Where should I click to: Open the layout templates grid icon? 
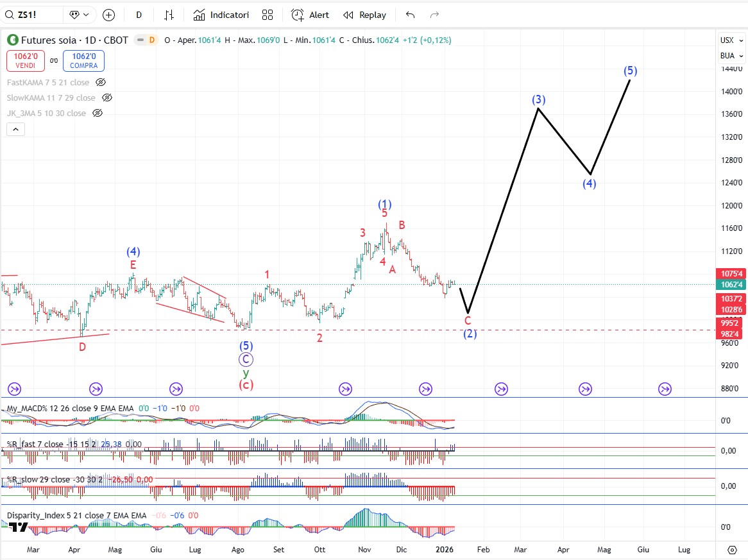pyautogui.click(x=268, y=15)
